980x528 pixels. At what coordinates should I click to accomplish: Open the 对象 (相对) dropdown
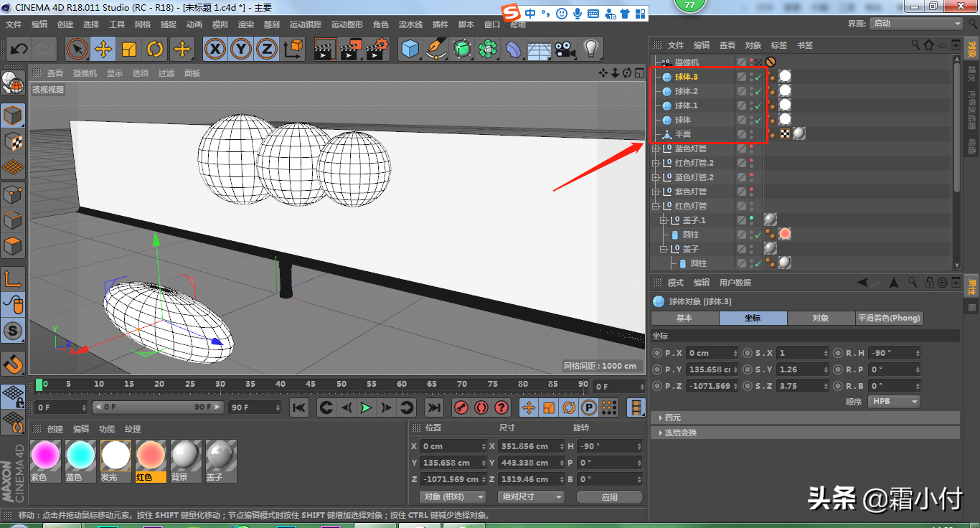pyautogui.click(x=452, y=496)
